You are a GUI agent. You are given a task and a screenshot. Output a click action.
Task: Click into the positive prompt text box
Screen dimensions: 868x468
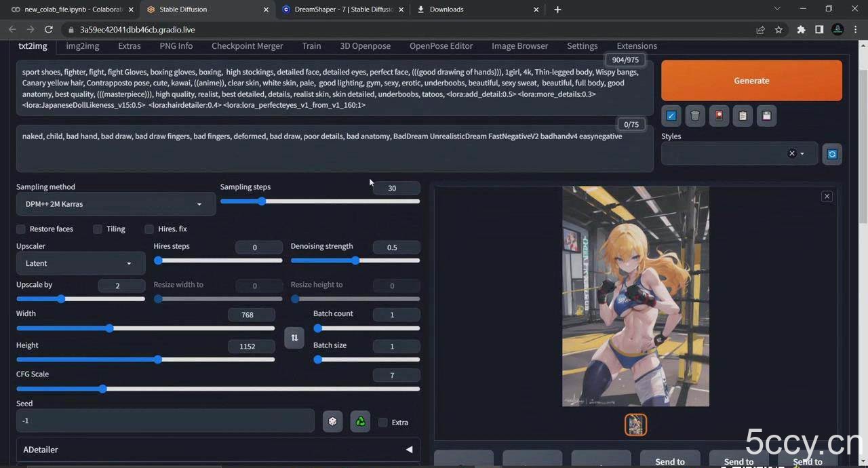335,88
